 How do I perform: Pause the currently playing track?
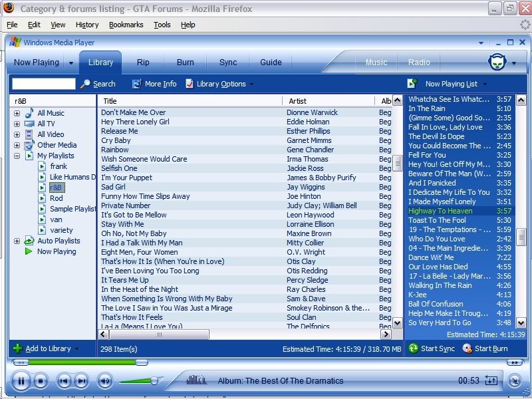[21, 381]
